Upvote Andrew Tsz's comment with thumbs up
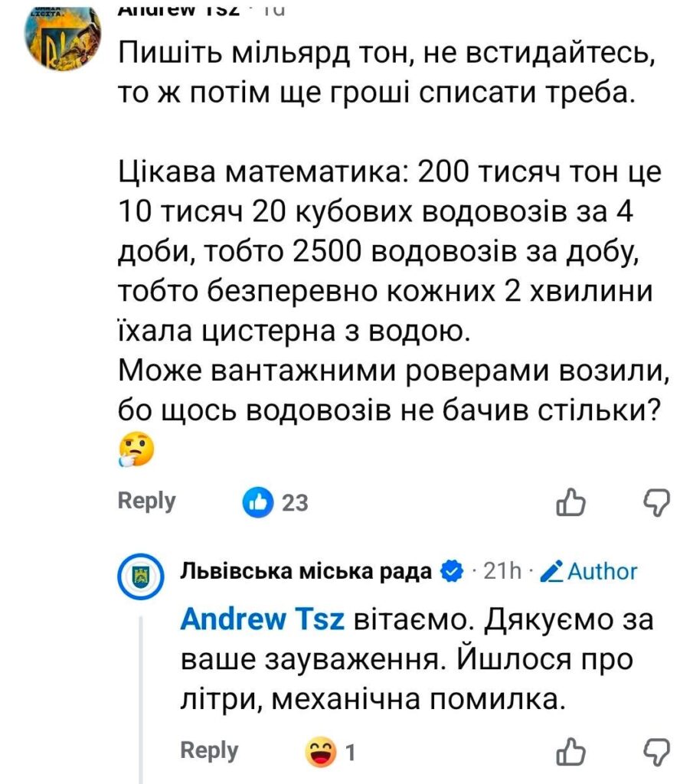680x784 pixels. click(570, 502)
